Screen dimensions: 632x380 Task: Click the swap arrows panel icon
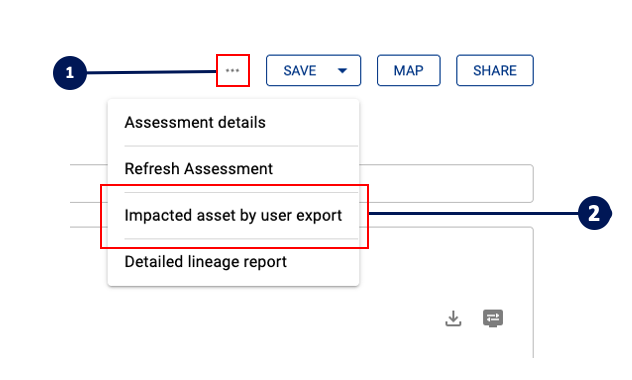tap(493, 318)
